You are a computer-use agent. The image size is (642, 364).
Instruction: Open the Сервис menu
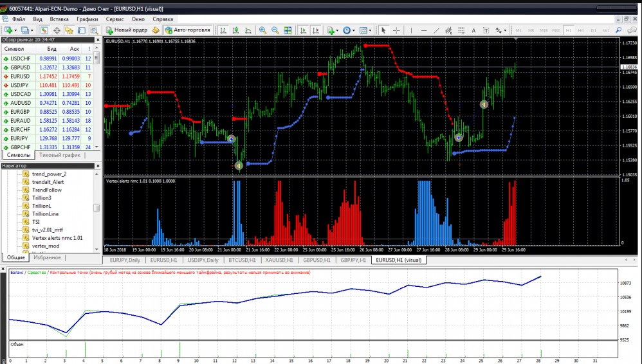click(x=115, y=19)
